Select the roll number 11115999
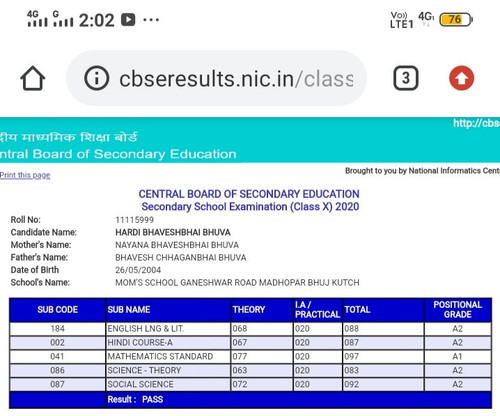This screenshot has height=416, width=500. pyautogui.click(x=134, y=220)
